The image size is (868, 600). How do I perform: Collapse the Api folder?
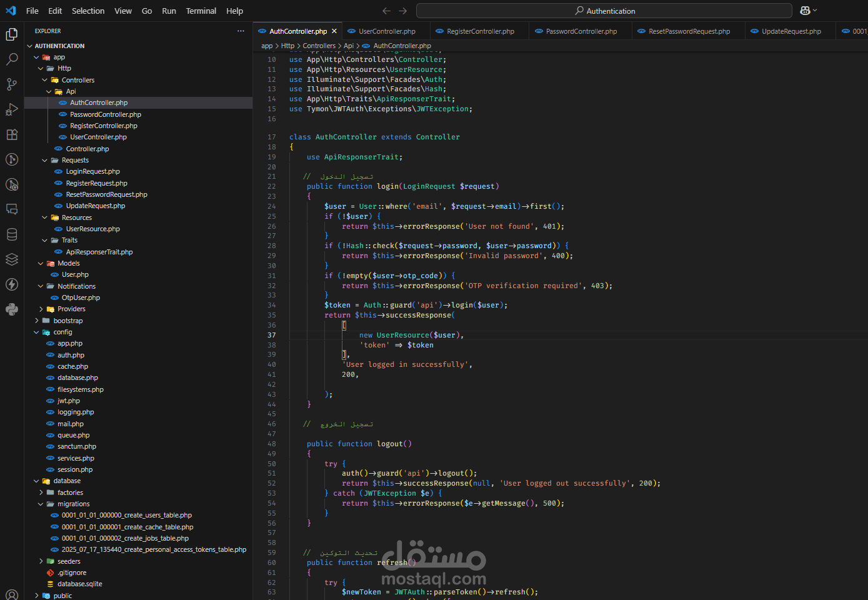pyautogui.click(x=49, y=91)
